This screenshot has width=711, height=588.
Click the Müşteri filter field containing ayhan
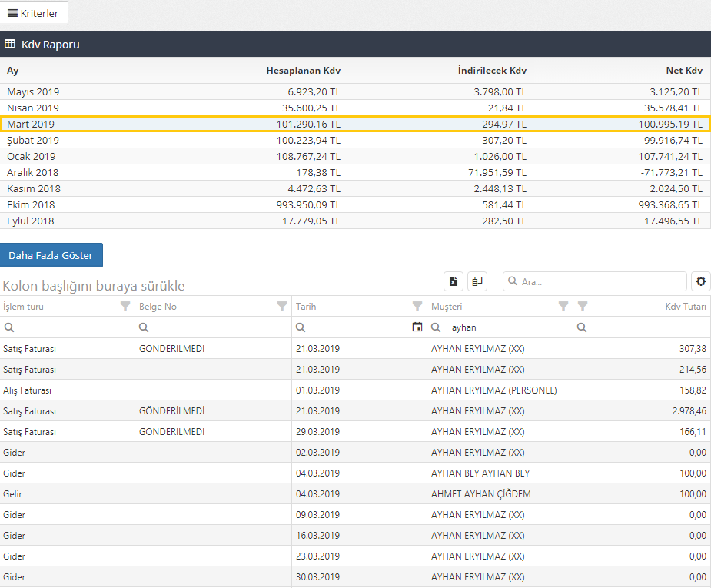507,327
